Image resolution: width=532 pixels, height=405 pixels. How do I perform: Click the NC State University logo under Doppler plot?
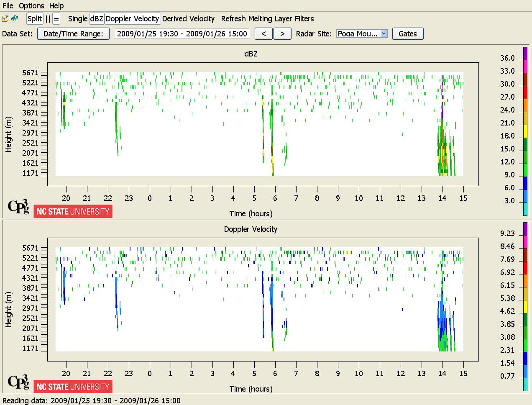73,387
